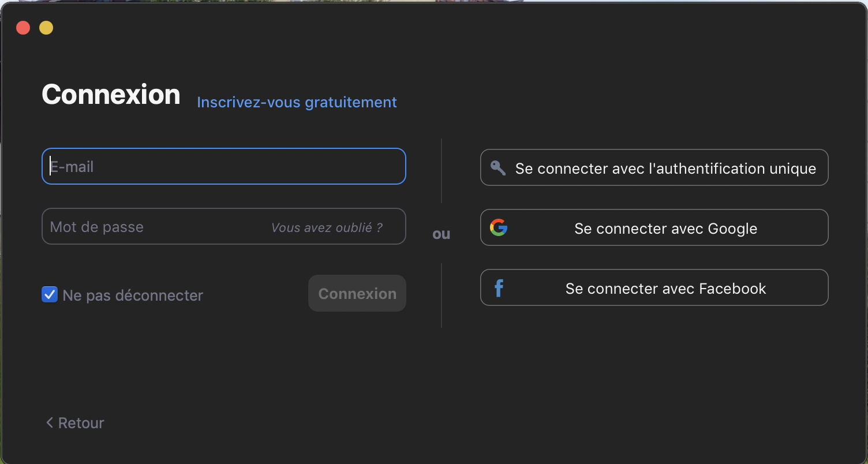Click into the 'Mot de passe' field
This screenshot has width=868, height=464.
coord(150,227)
